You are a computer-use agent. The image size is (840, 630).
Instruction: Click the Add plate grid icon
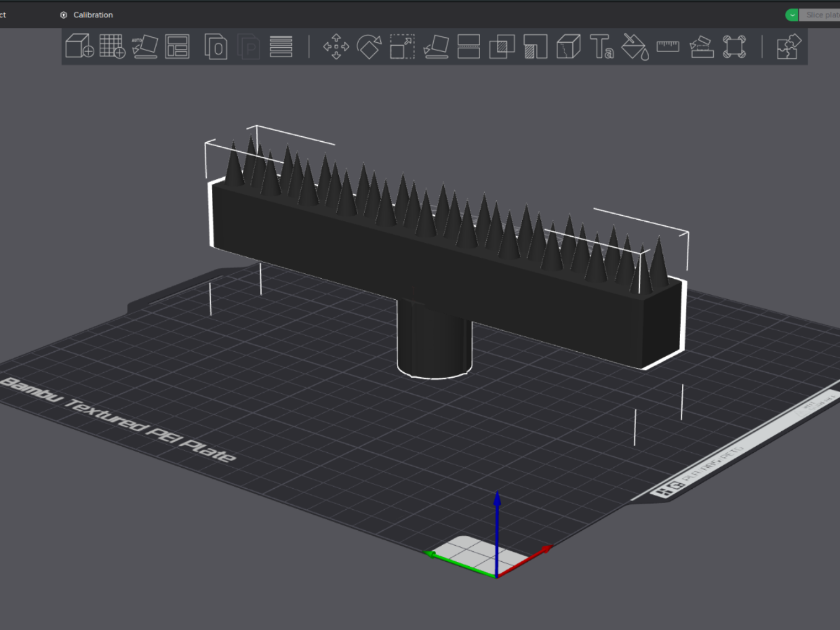coord(112,46)
